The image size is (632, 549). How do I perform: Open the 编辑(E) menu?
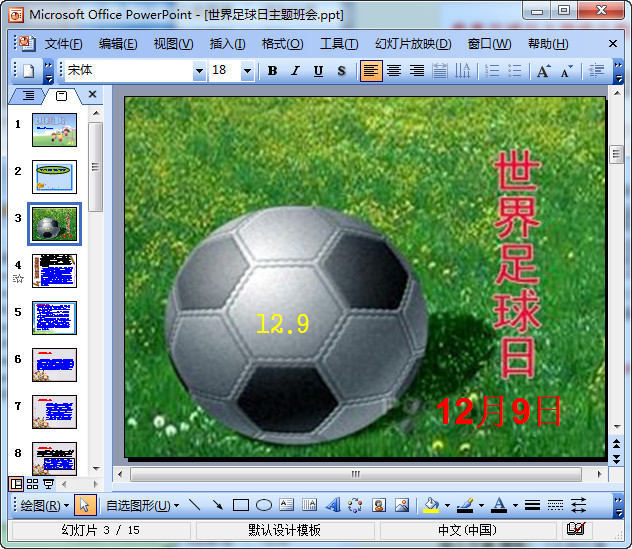[x=118, y=44]
